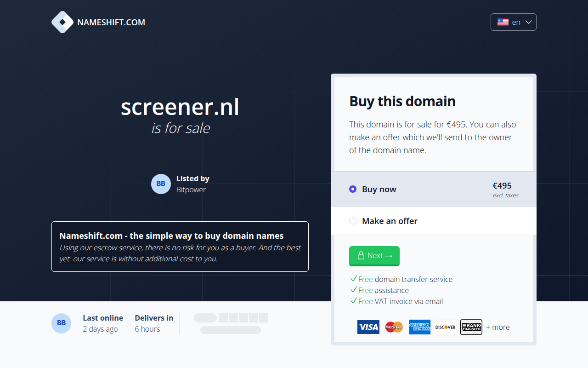Viewport: 588px width, 368px height.
Task: Open the en language dropdown
Action: click(x=514, y=22)
